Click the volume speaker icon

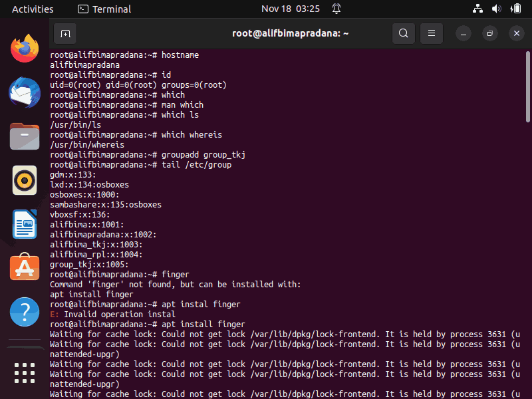496,9
